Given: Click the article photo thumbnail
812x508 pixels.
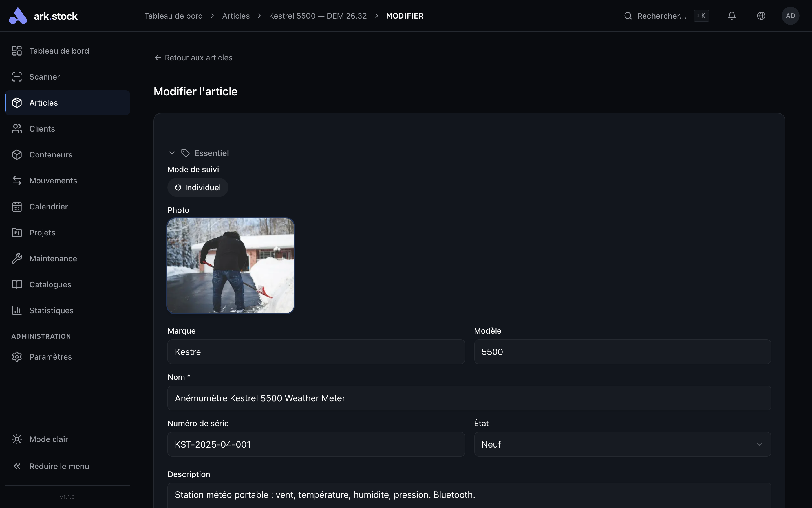Looking at the screenshot, I should [231, 266].
